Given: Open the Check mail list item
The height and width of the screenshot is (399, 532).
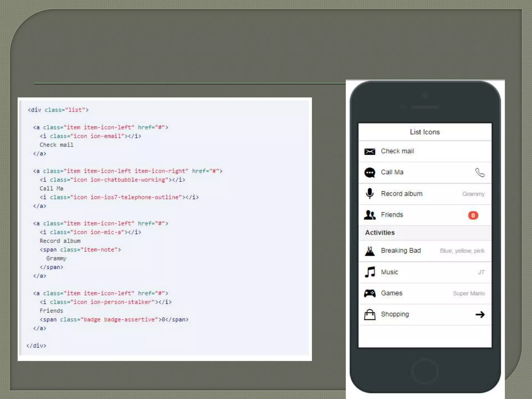Looking at the screenshot, I should pyautogui.click(x=397, y=151).
